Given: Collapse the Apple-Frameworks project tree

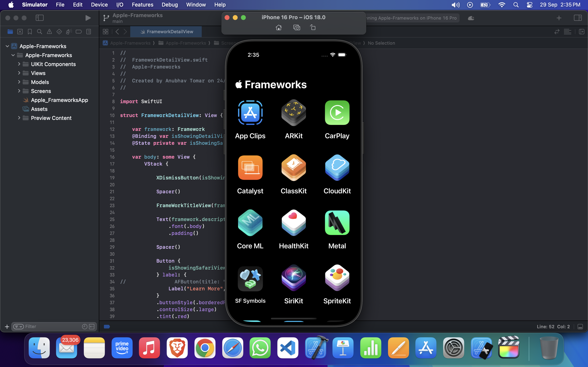Looking at the screenshot, I should [7, 46].
